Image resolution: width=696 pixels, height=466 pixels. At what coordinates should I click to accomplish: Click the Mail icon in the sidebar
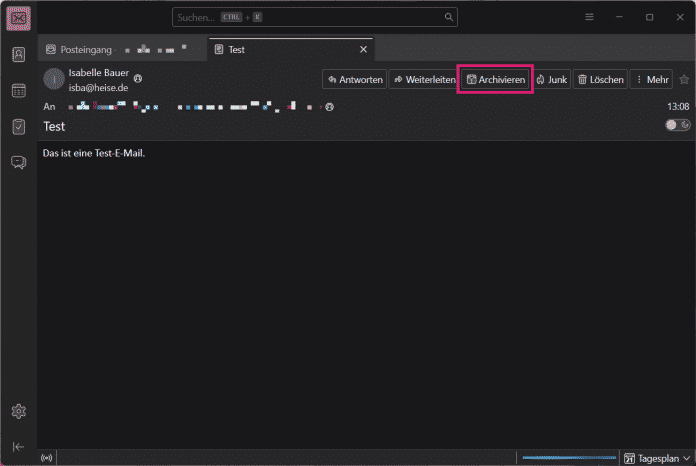pyautogui.click(x=18, y=18)
